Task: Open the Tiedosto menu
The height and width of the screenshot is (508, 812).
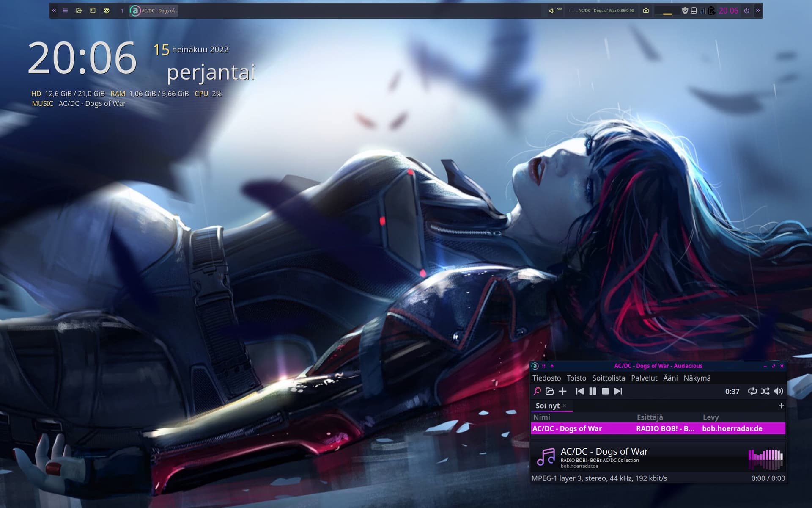Action: coord(546,378)
